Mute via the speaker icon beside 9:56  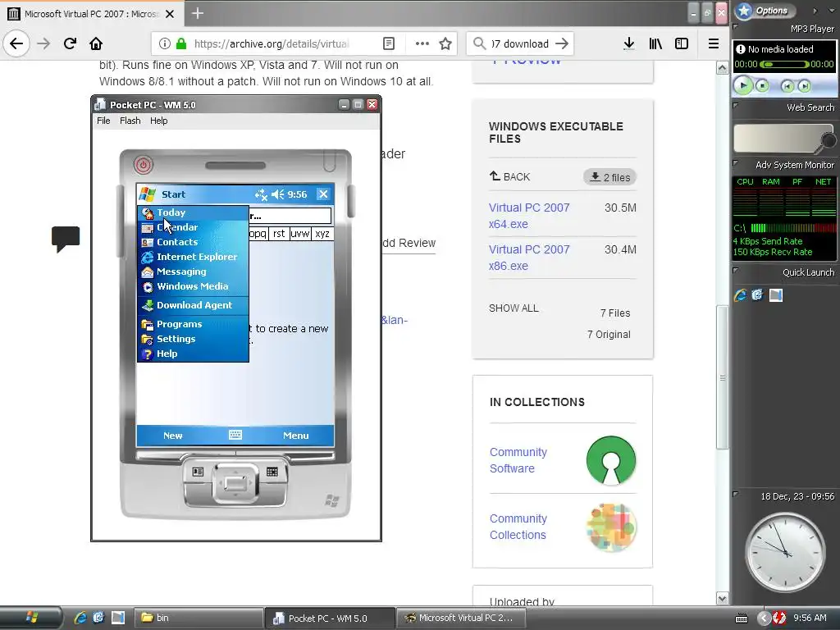tap(277, 194)
